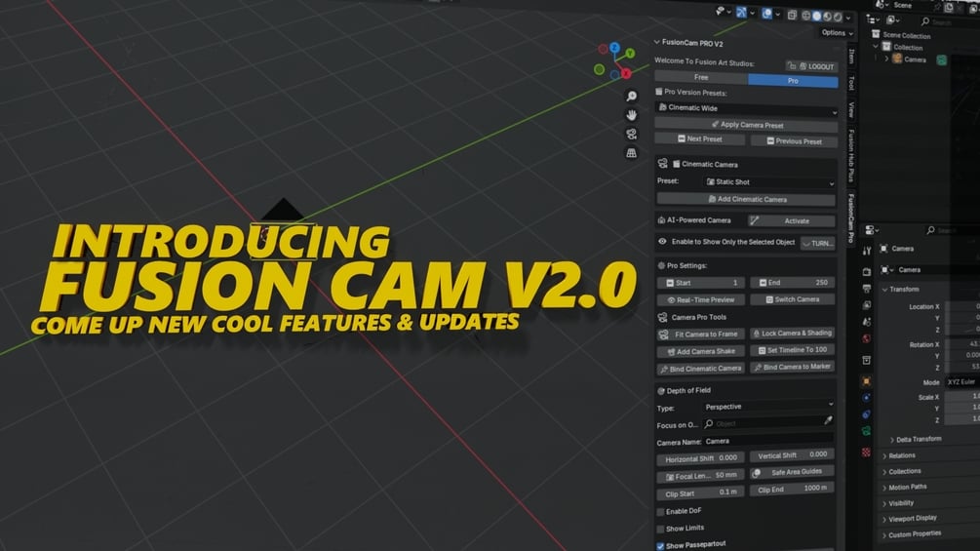The image size is (980, 551).
Task: Open the Tool sidebar tab
Action: pos(852,83)
